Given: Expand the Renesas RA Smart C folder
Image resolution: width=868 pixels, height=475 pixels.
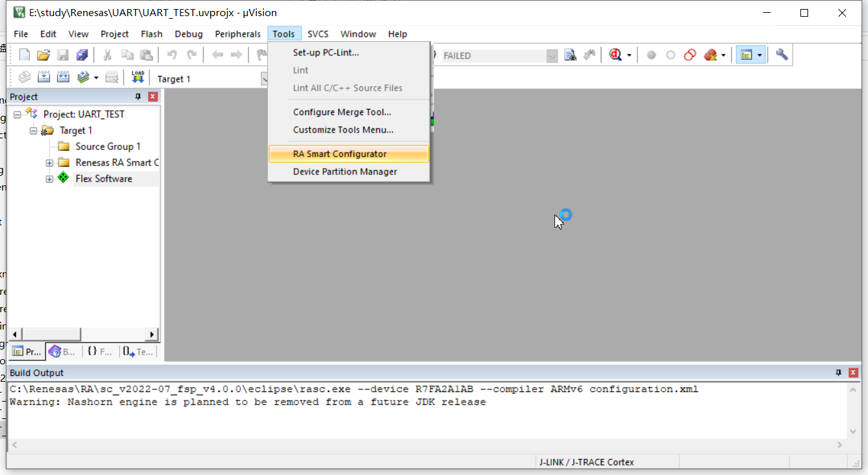Looking at the screenshot, I should click(50, 163).
